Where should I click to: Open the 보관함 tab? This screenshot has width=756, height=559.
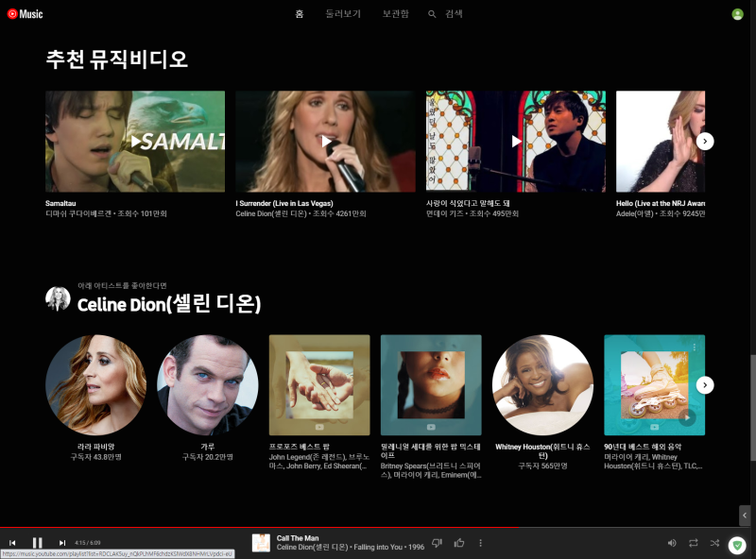click(395, 14)
